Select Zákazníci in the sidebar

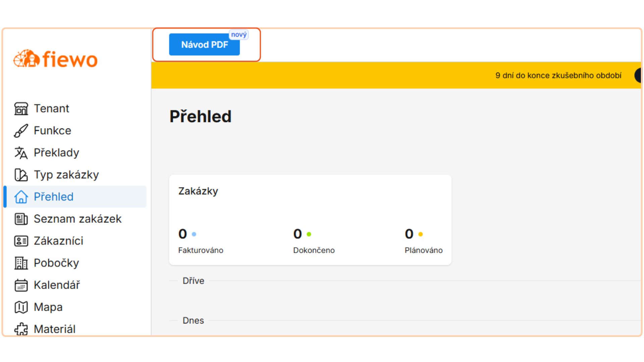(x=58, y=241)
